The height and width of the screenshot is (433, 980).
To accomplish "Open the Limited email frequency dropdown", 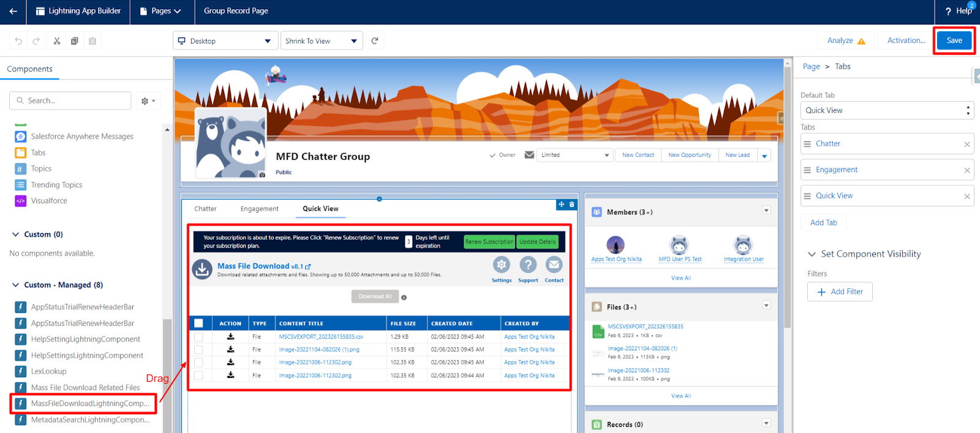I will click(x=575, y=155).
